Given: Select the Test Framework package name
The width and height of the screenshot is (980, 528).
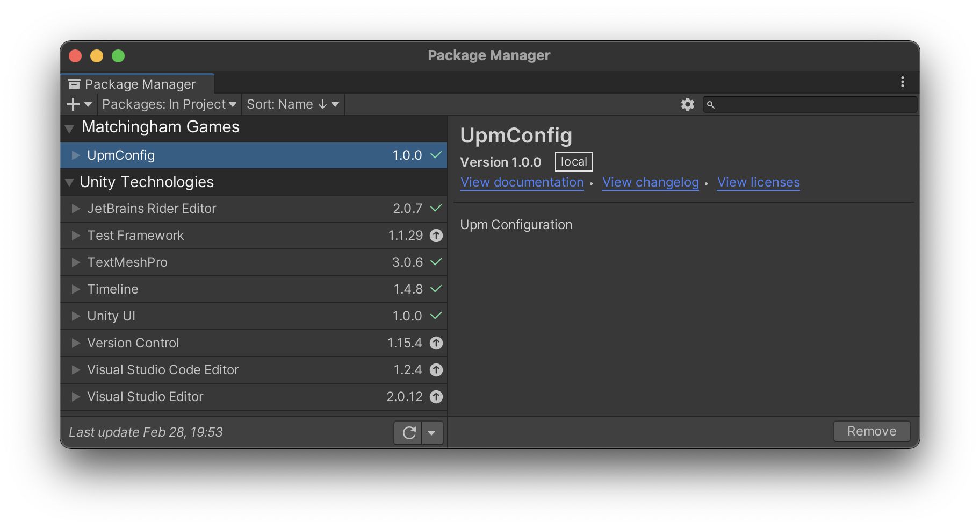Looking at the screenshot, I should pos(135,236).
